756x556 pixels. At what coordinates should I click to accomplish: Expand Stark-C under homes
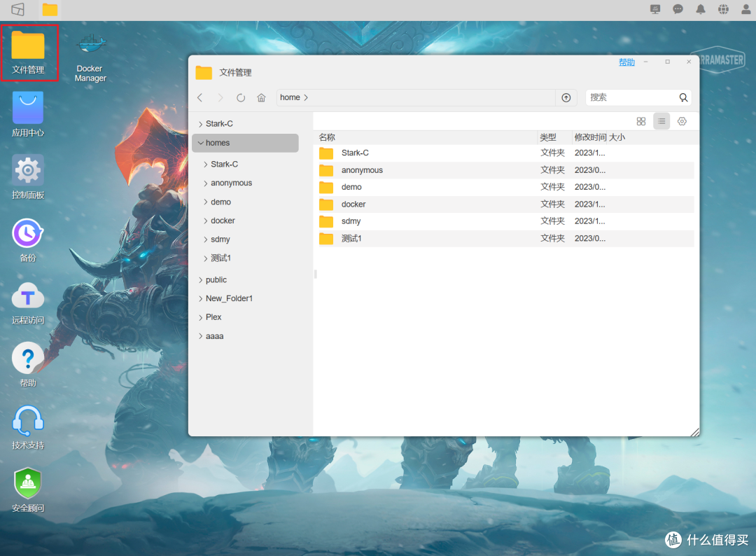(206, 165)
